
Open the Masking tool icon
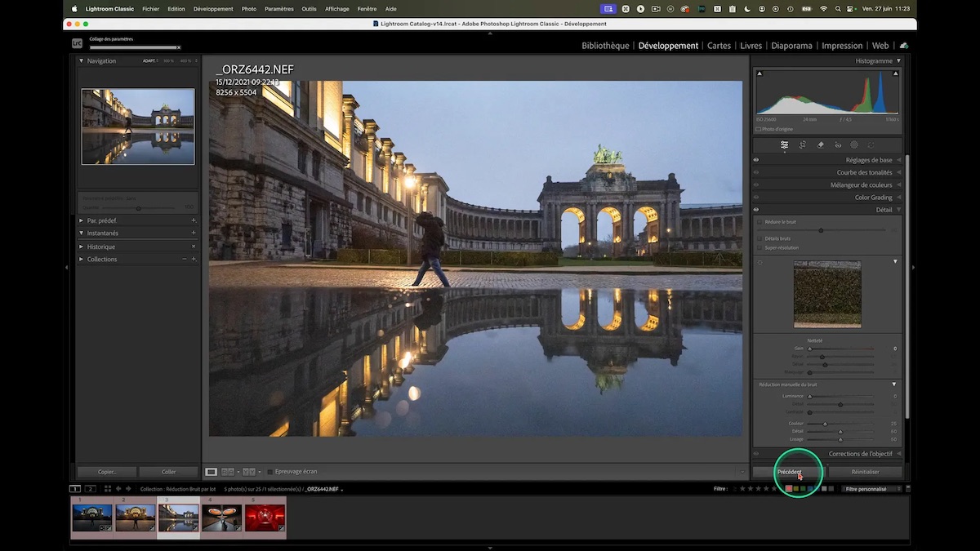[854, 144]
